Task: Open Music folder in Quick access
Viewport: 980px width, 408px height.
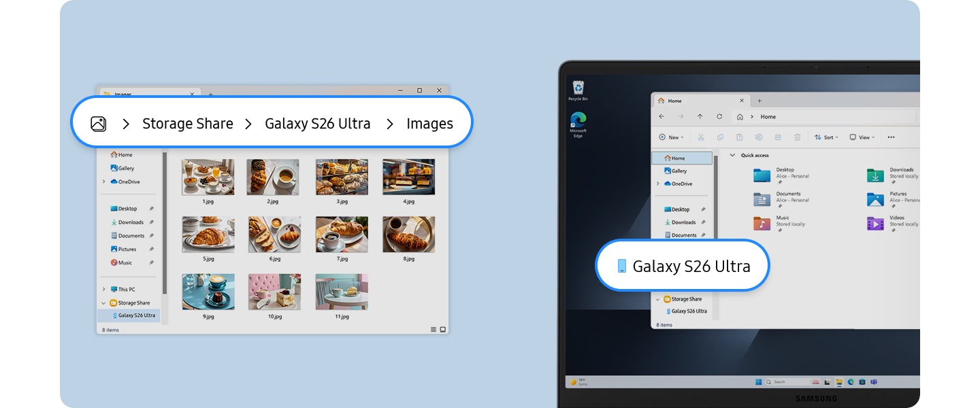Action: coord(779,223)
